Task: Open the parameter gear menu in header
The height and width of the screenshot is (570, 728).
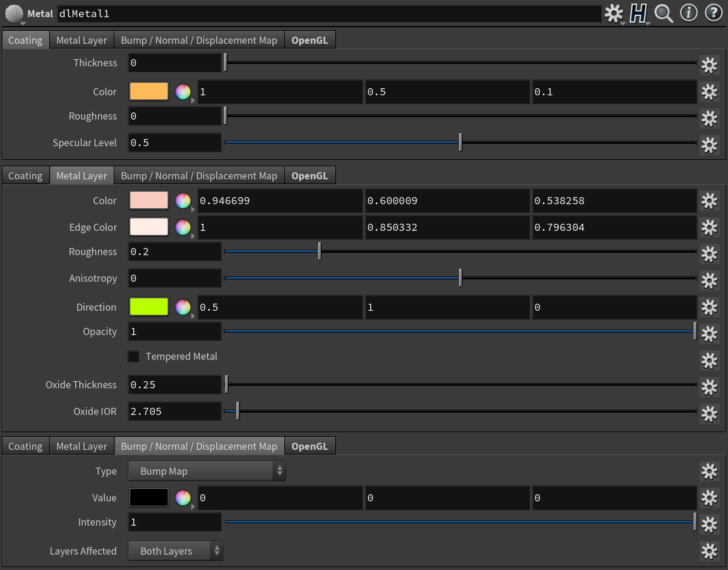Action: click(614, 13)
